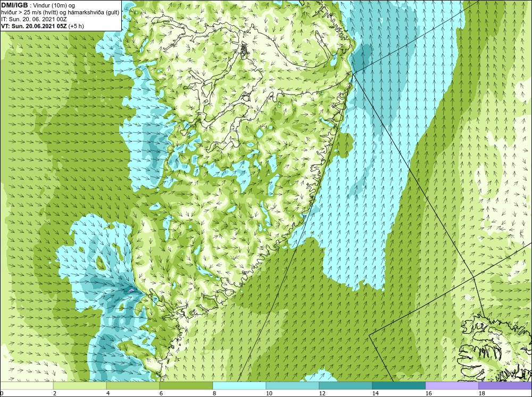Click the legend value label "4"
The image size is (532, 397).
pos(108,393)
